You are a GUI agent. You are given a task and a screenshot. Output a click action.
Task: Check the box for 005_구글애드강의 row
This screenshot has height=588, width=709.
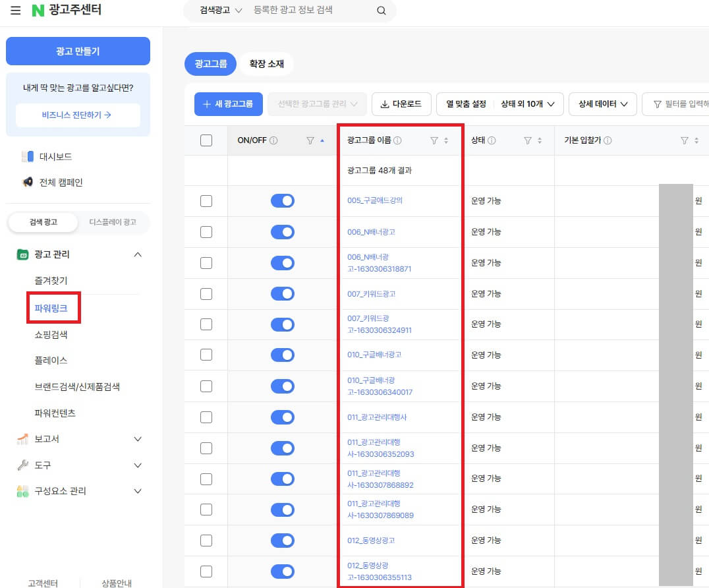point(206,201)
